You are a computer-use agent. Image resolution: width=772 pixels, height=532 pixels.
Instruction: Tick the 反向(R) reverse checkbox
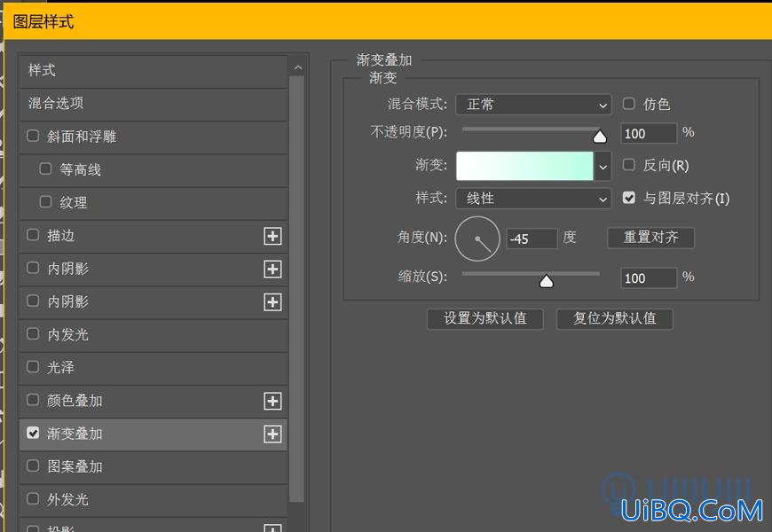[x=629, y=164]
